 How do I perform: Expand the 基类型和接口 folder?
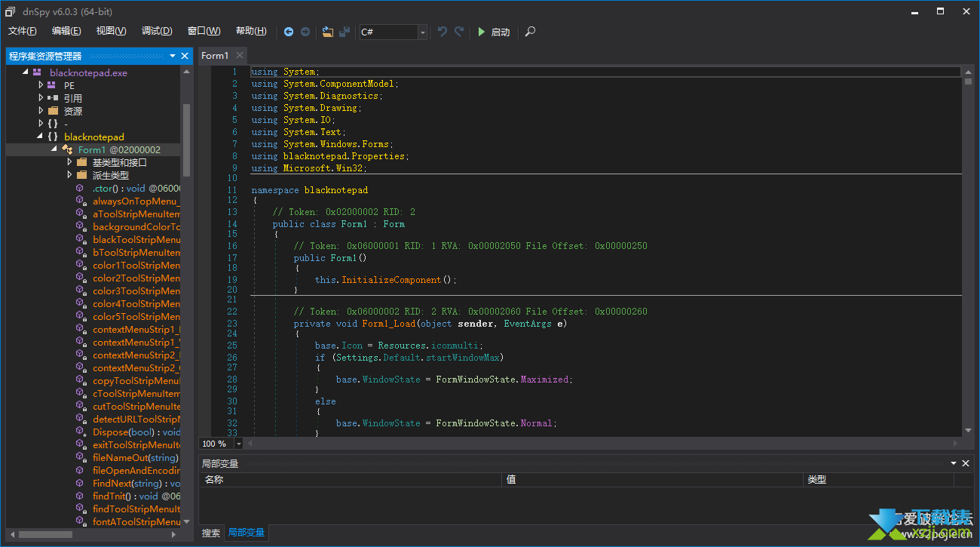tap(69, 162)
